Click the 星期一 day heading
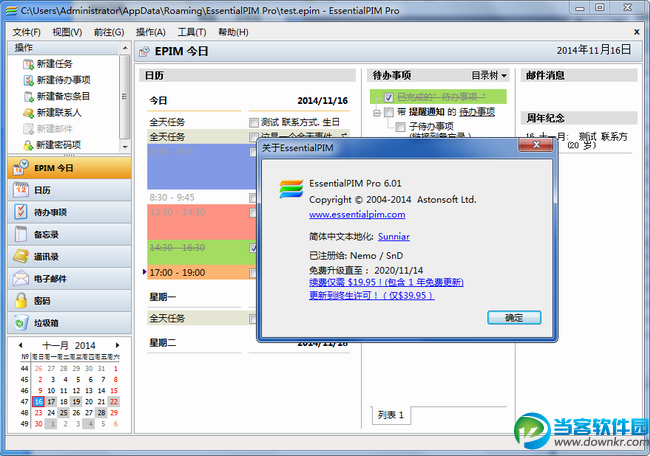The image size is (650, 456). (163, 297)
